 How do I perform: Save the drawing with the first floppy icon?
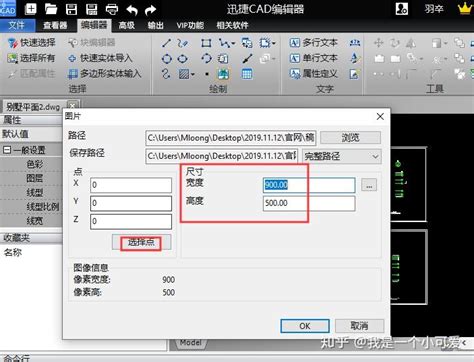point(71,9)
